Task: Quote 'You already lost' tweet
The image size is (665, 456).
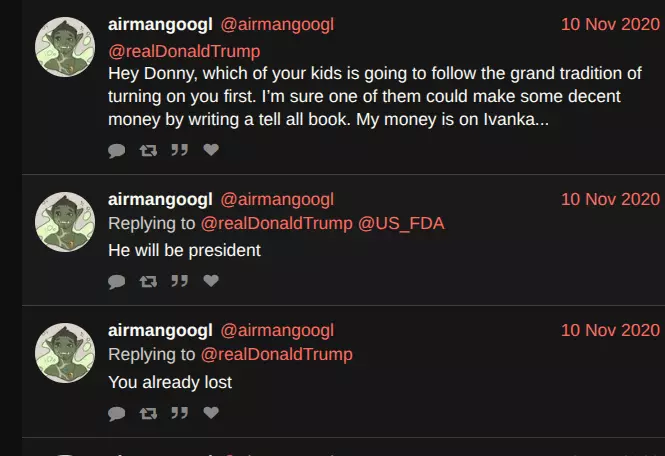Action: pos(180,413)
